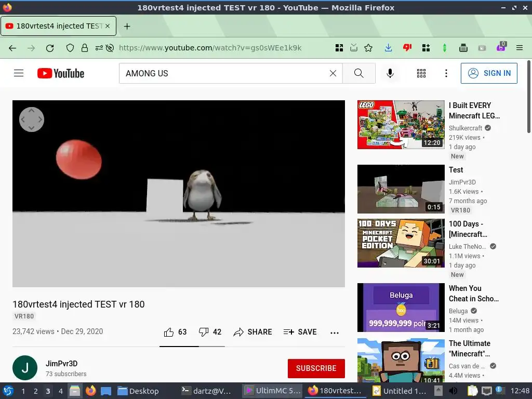Open '100 Days - [Minecraft...' thumbnail
Screen dimensions: 532x399
click(401, 243)
